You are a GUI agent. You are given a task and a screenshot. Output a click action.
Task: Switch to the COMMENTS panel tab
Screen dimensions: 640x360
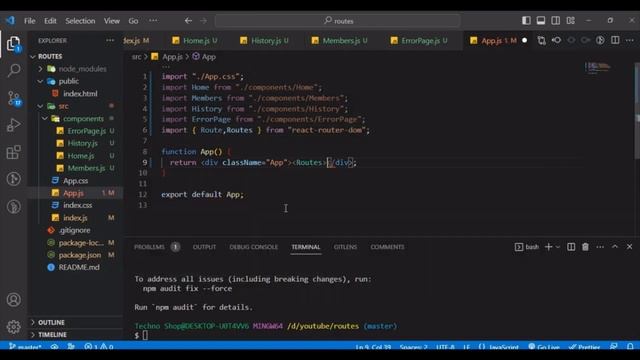tap(387, 247)
